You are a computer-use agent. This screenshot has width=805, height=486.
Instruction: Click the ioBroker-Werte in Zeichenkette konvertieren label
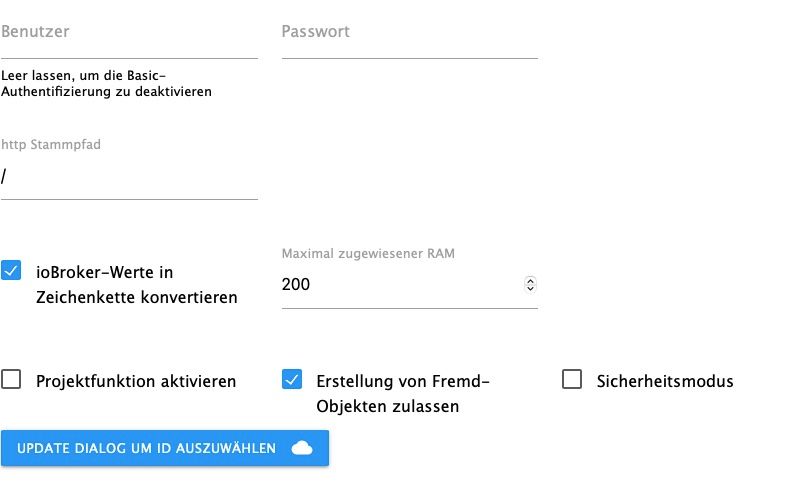[x=137, y=284]
